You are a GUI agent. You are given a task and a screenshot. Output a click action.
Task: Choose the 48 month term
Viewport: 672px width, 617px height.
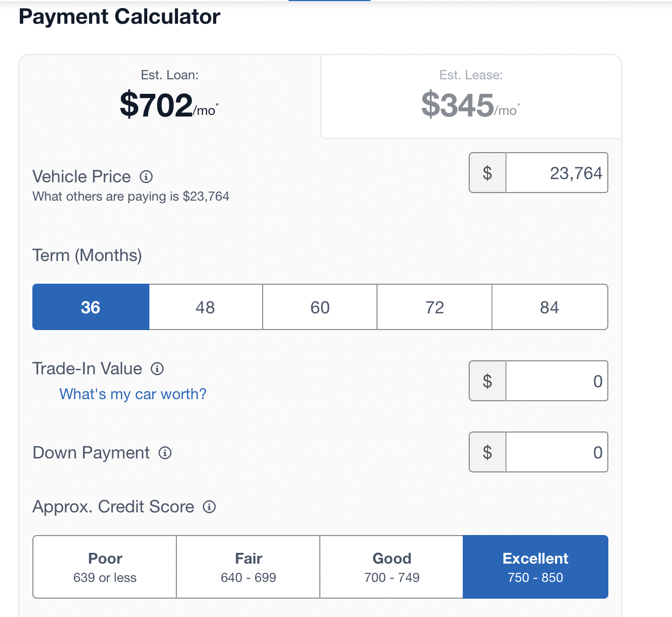205,307
